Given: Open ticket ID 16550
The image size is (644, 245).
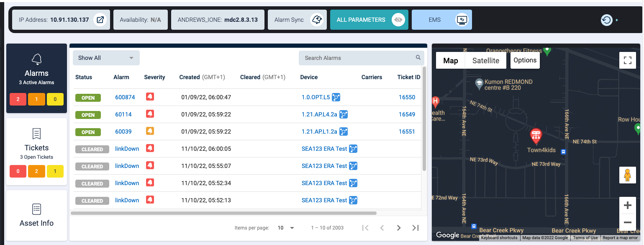Looking at the screenshot, I should click(x=407, y=97).
